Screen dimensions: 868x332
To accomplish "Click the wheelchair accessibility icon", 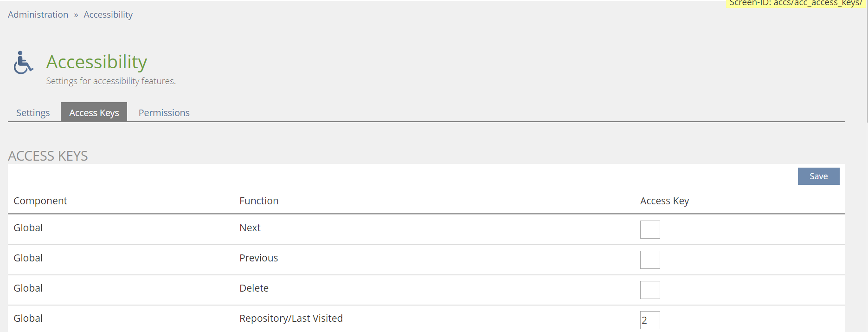I will pos(23,63).
